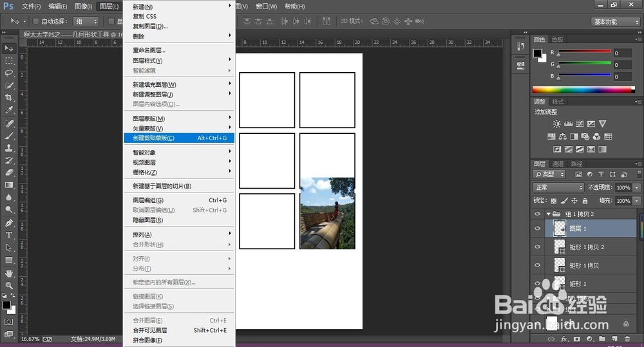Select the Eyedropper tool
This screenshot has width=644, height=347.
(8, 110)
